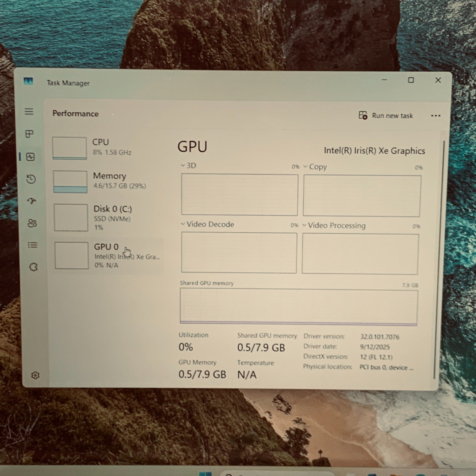Screen dimensions: 476x476
Task: Click the 8% 1.58 GHz CPU text
Action: point(112,152)
